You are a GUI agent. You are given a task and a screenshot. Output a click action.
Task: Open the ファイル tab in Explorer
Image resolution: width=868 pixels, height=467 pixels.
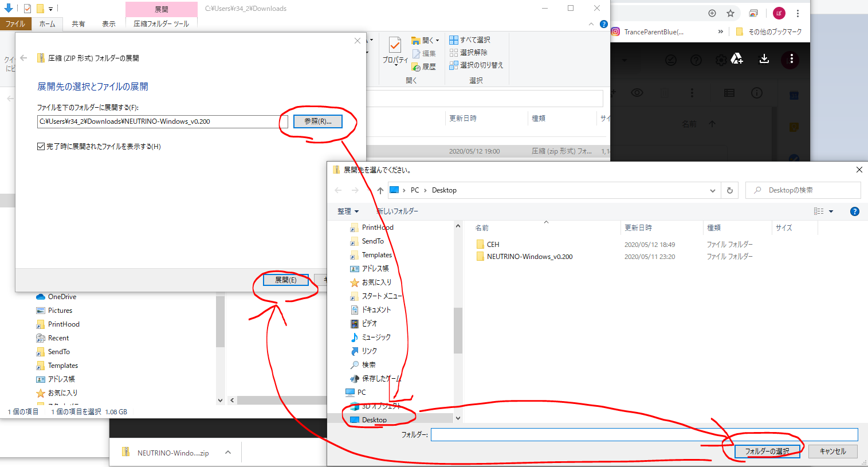pyautogui.click(x=15, y=24)
